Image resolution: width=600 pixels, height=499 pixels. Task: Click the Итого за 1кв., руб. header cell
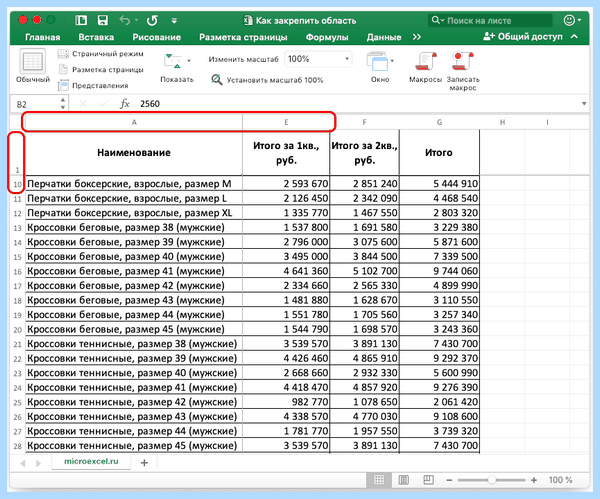286,153
